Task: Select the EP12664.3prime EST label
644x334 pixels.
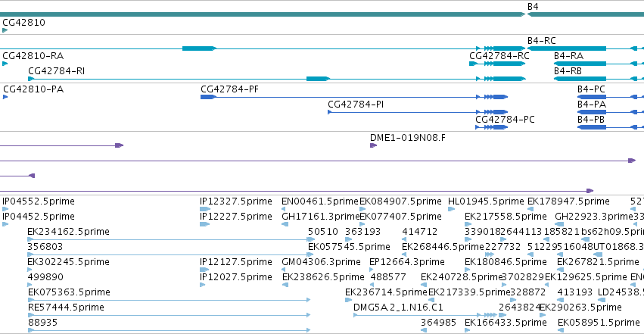Action: click(406, 262)
